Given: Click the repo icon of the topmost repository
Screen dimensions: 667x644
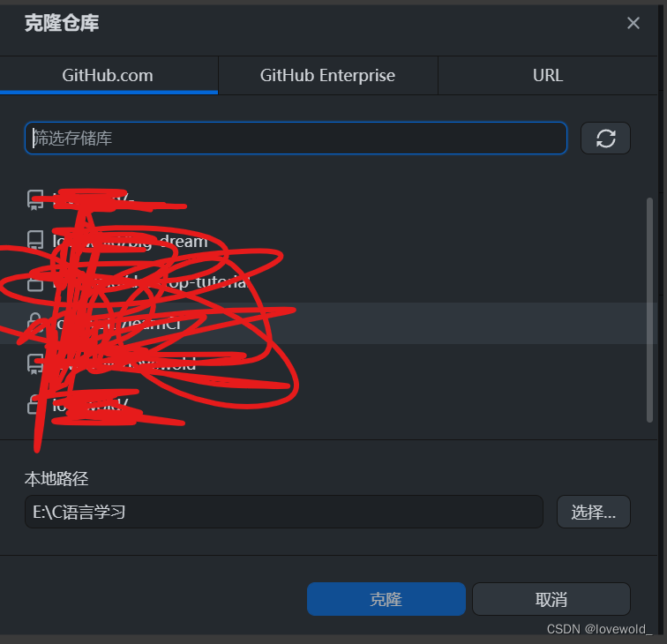Looking at the screenshot, I should [35, 199].
